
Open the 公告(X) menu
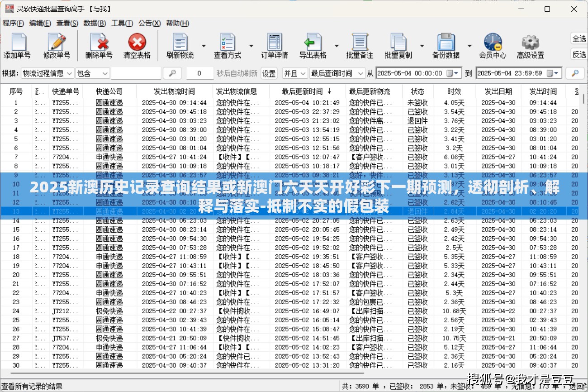(x=149, y=23)
